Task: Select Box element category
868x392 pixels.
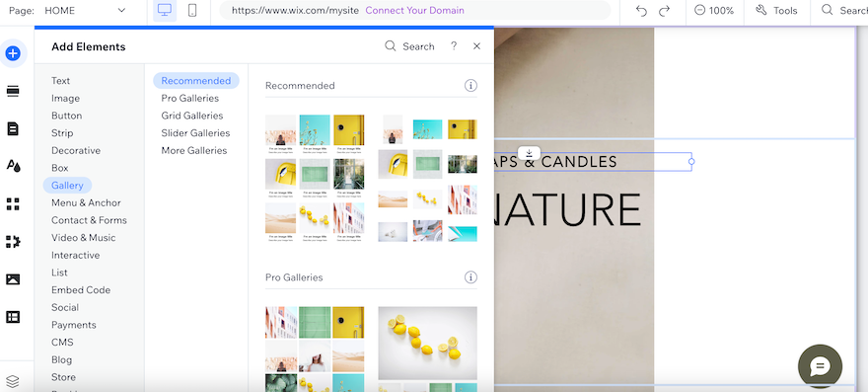Action: (x=60, y=168)
